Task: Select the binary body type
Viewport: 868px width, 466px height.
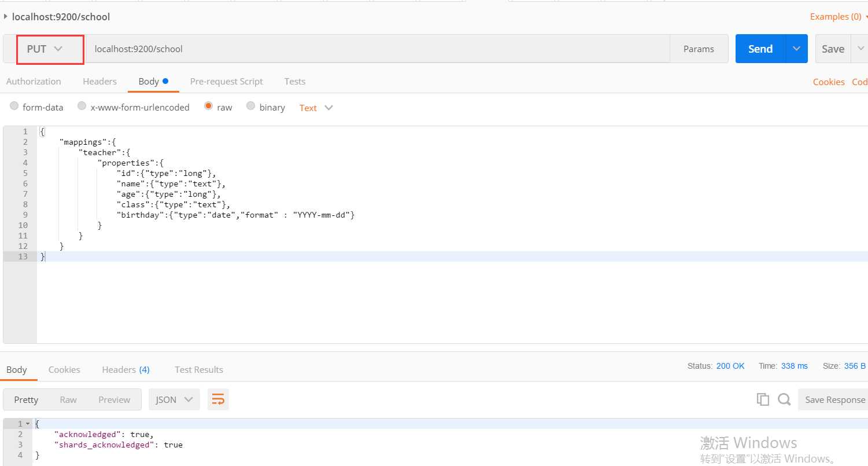Action: tap(250, 106)
